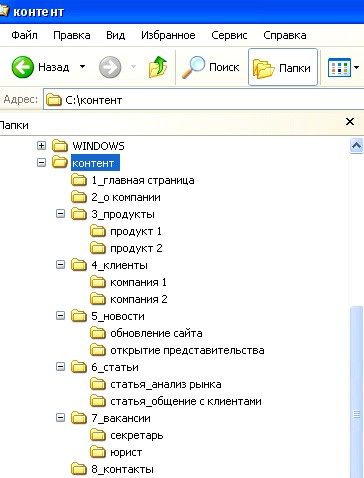Select the компания 1 folder icon
The image size is (364, 478).
[x=98, y=282]
